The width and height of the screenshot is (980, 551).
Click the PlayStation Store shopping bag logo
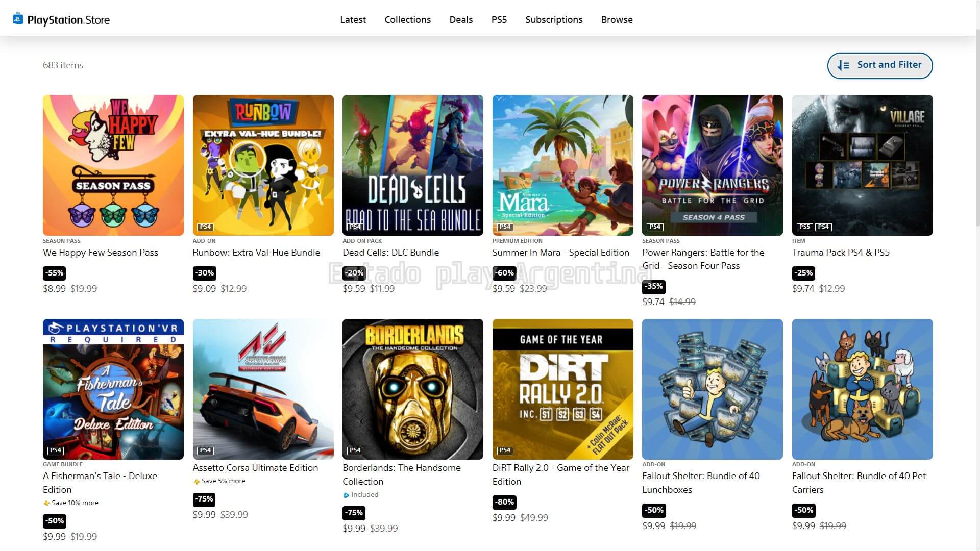point(18,19)
